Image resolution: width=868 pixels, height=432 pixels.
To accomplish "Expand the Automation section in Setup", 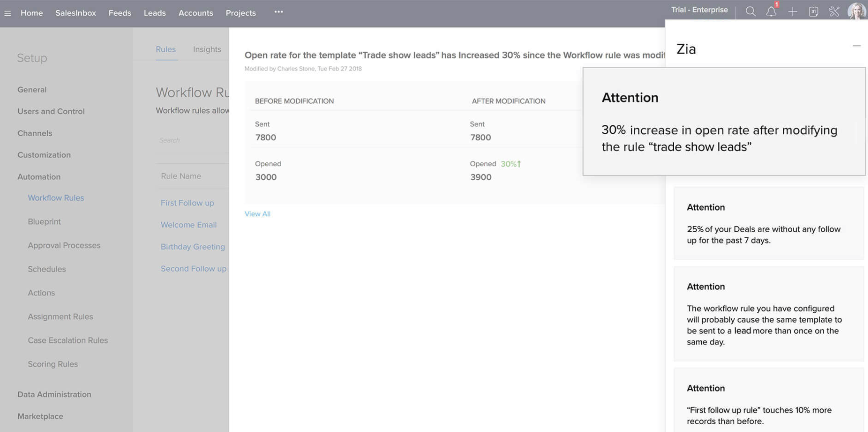I will click(39, 177).
